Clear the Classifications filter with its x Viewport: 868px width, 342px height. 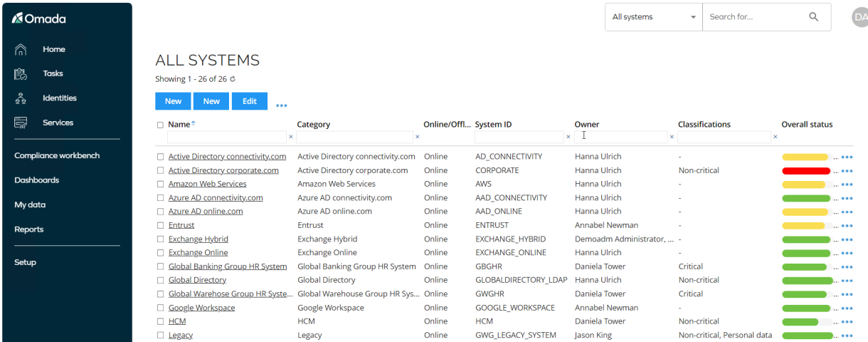click(775, 137)
